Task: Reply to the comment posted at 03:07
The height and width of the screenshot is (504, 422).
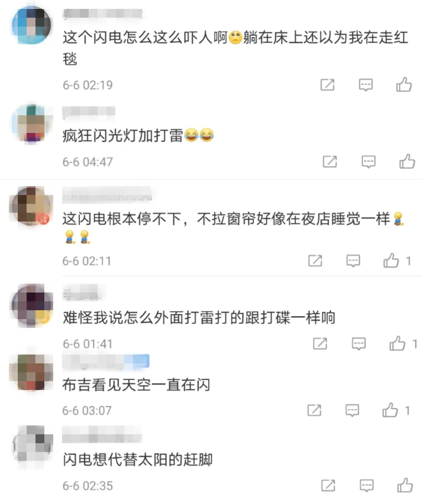Action: [x=352, y=410]
